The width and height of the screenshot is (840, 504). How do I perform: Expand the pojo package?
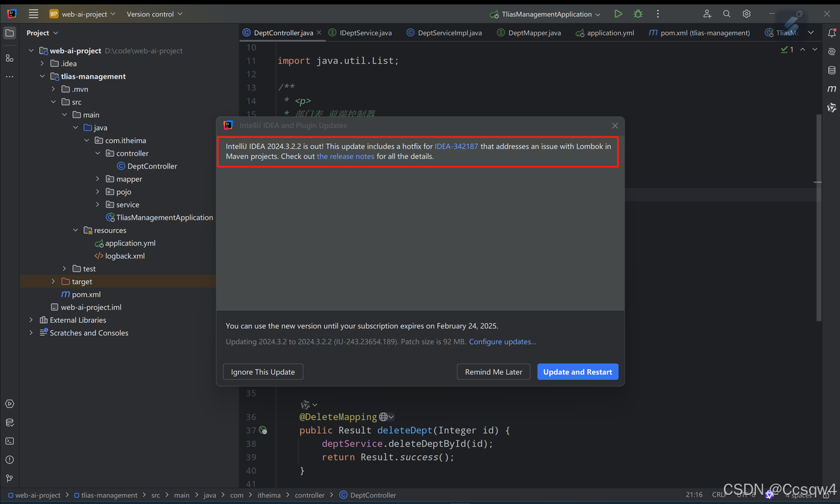[x=98, y=192]
